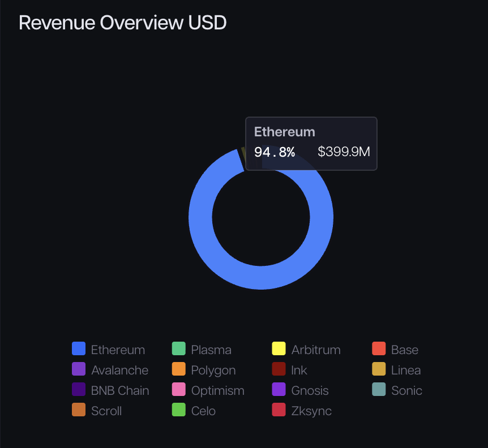Click the $399.9M tooltip amount

(344, 152)
